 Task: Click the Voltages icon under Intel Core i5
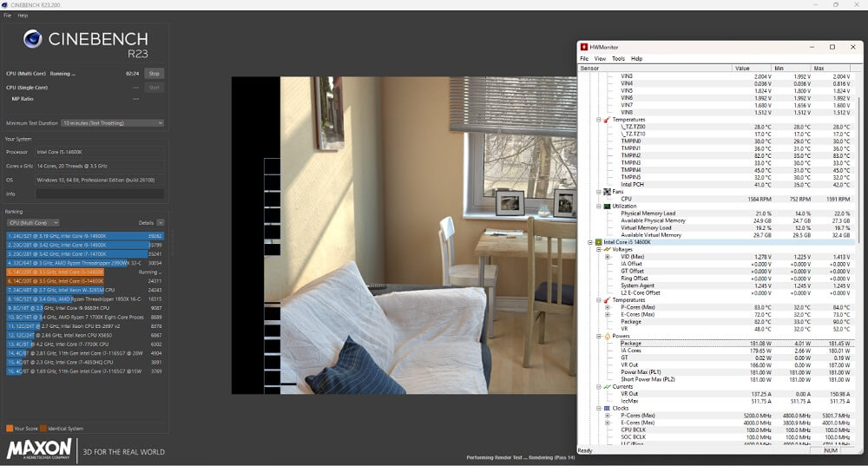point(606,250)
